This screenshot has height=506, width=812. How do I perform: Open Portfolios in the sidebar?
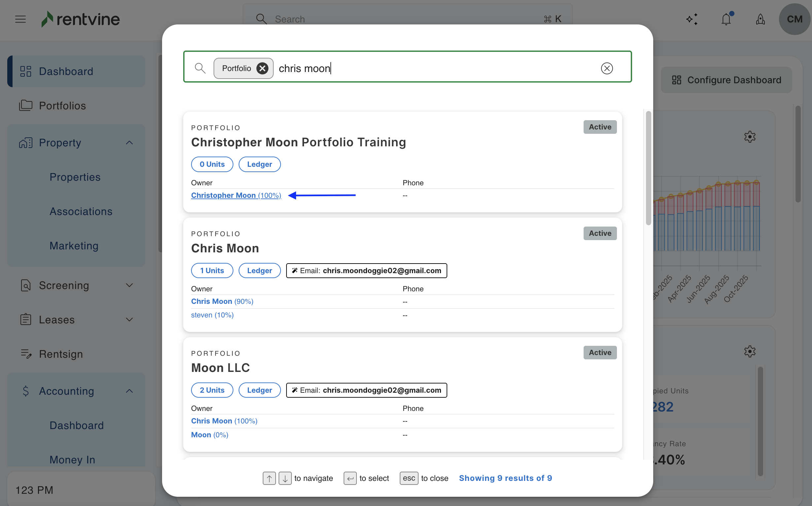(62, 106)
